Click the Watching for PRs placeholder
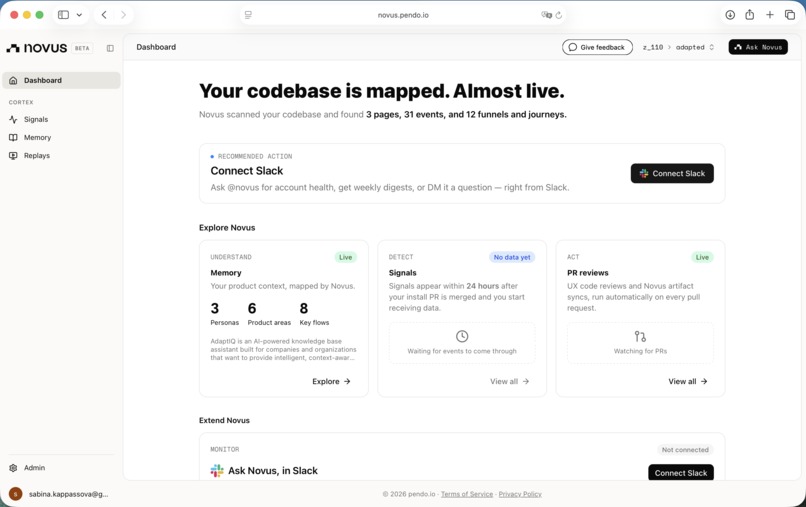The height and width of the screenshot is (507, 806). [x=640, y=342]
